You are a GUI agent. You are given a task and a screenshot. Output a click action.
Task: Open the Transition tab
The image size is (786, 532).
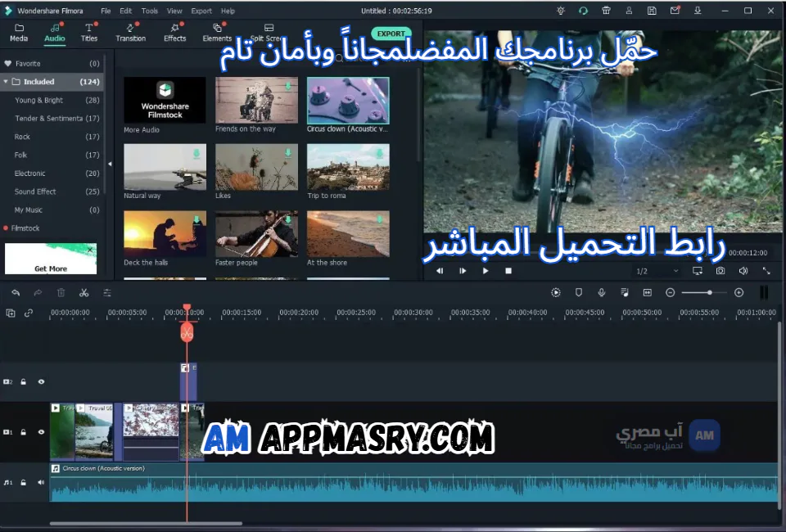130,33
